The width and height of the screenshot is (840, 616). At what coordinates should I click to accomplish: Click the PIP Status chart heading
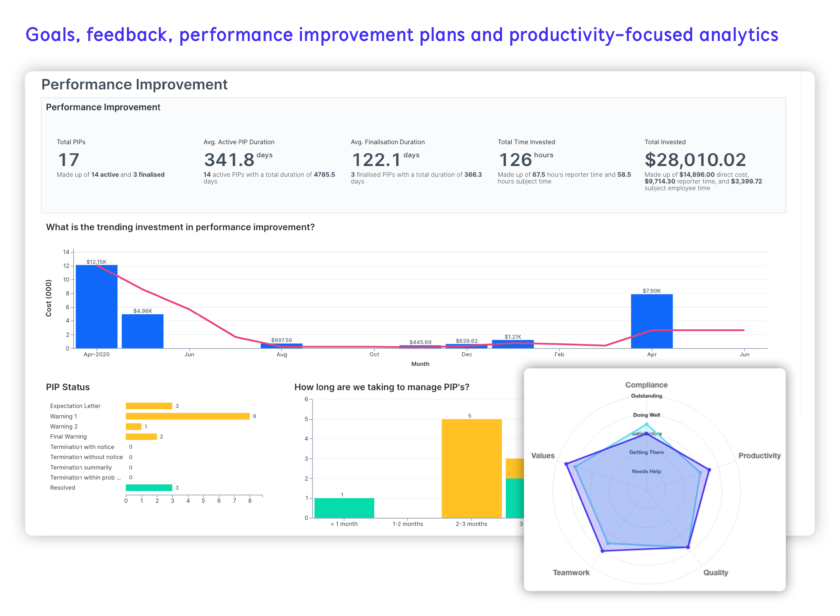pyautogui.click(x=68, y=387)
